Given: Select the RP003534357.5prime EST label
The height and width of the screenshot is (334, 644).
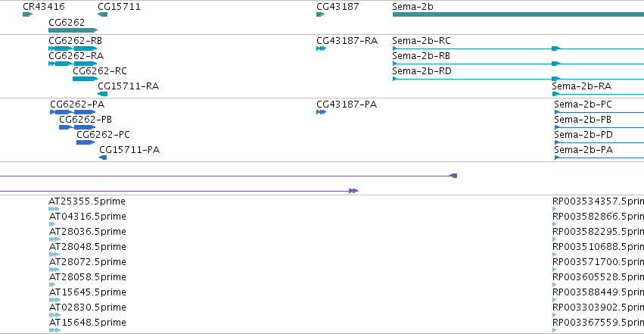Looking at the screenshot, I should (x=598, y=201).
